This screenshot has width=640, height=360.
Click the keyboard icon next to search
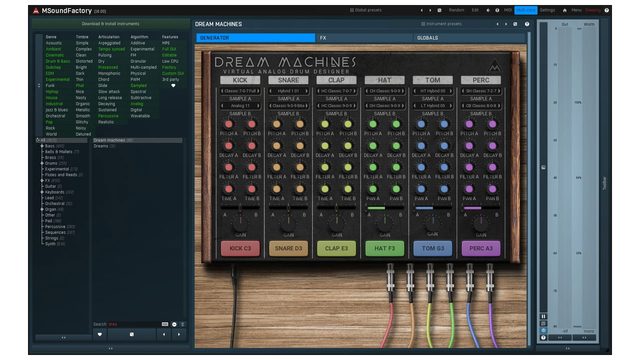[165, 324]
